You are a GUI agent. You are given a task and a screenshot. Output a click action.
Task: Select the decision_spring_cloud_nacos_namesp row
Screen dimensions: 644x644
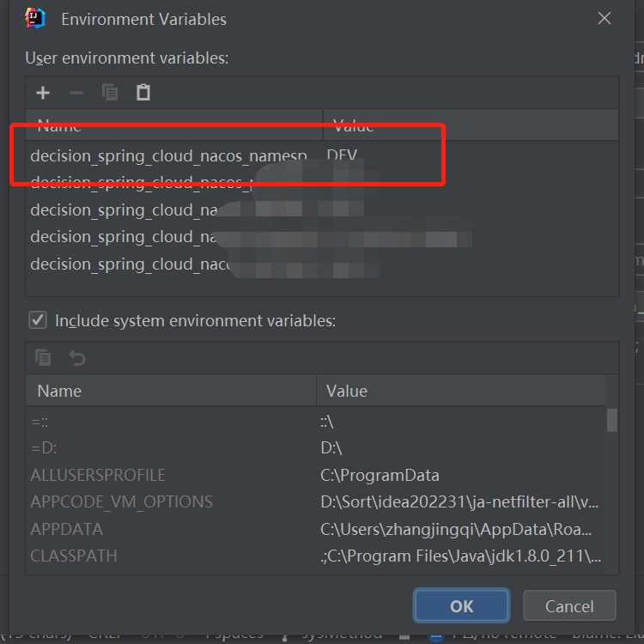[322, 155]
